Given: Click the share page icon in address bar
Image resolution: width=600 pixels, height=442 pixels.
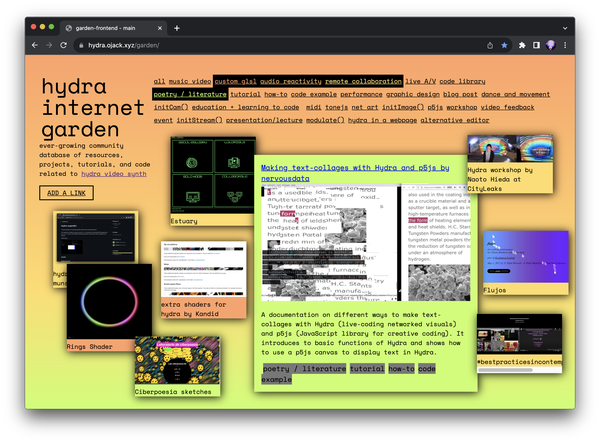Looking at the screenshot, I should pos(488,46).
